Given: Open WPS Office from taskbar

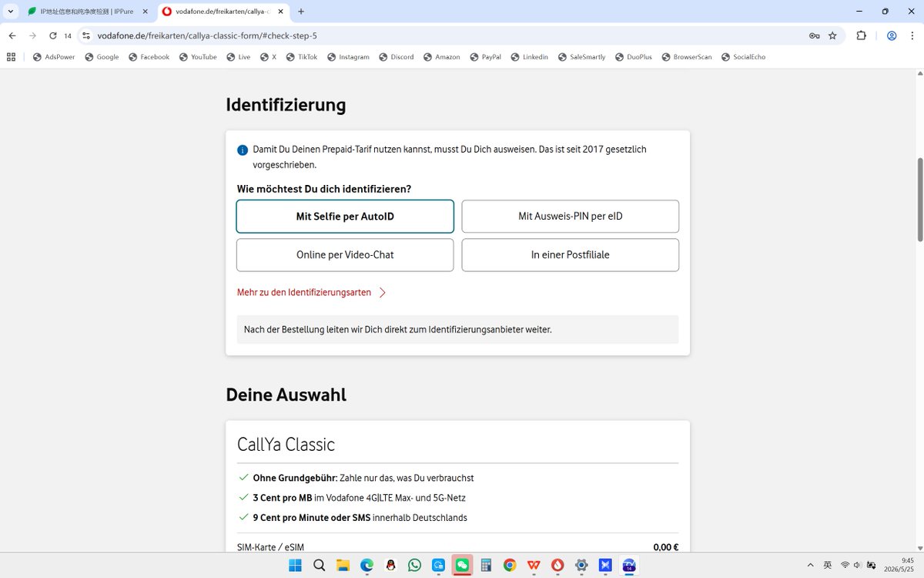Looking at the screenshot, I should [534, 565].
